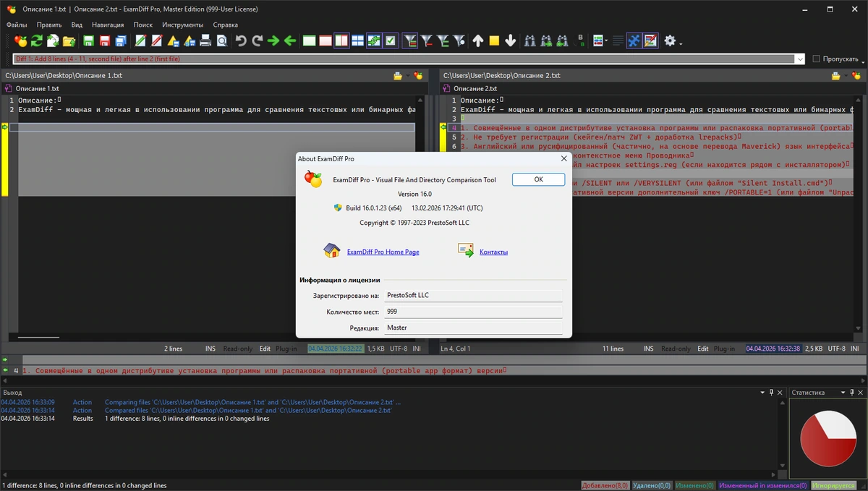This screenshot has width=868, height=491.
Task: Expand the Diff 1 differences dropdown list
Action: [x=799, y=59]
